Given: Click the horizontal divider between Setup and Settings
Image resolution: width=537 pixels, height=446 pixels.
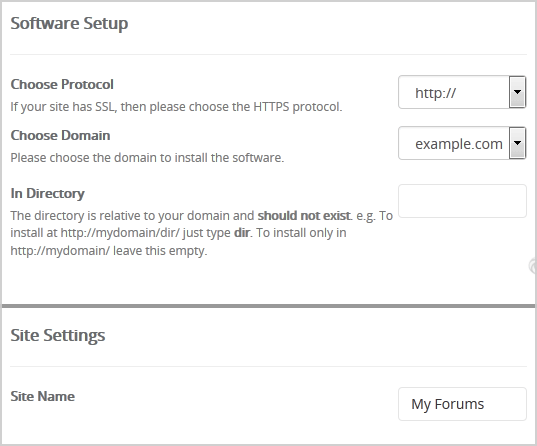Looking at the screenshot, I should point(268,306).
